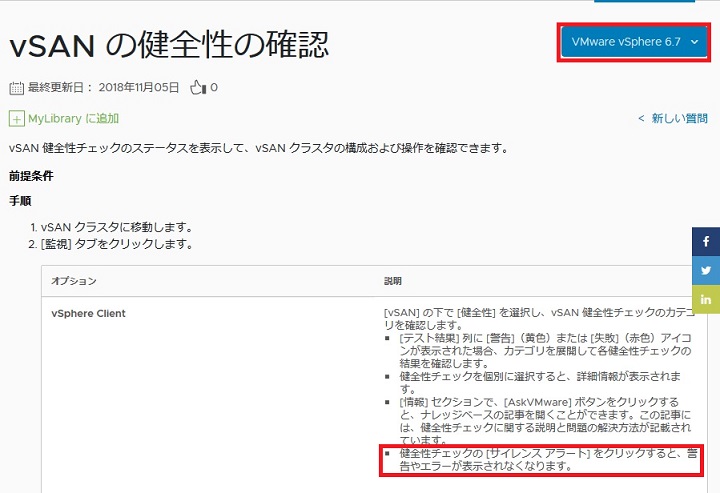
Task: Click the plus icon for MyLibrary
Action: (x=17, y=119)
